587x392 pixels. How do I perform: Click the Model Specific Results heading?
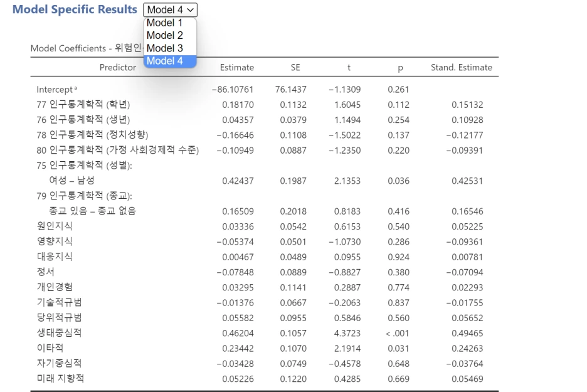[x=74, y=9]
